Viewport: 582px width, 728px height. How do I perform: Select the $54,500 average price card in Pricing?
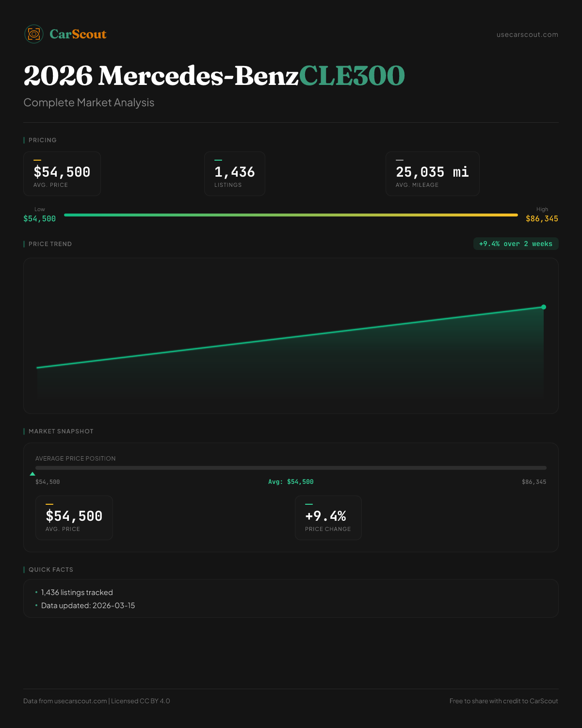coord(62,174)
